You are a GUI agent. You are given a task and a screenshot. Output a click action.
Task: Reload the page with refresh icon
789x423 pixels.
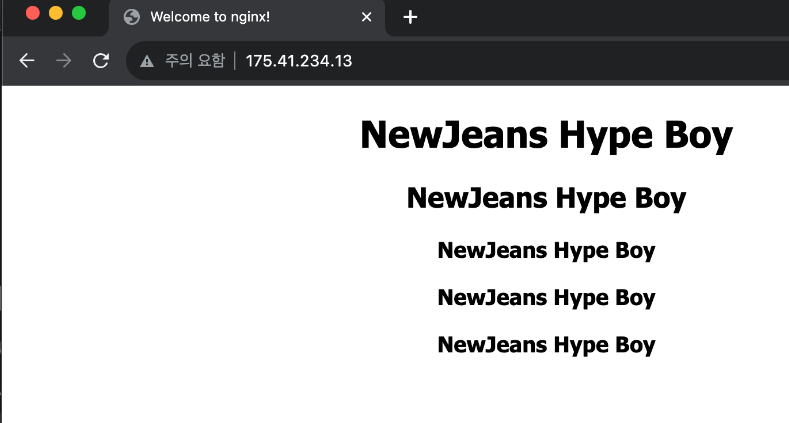[x=101, y=61]
